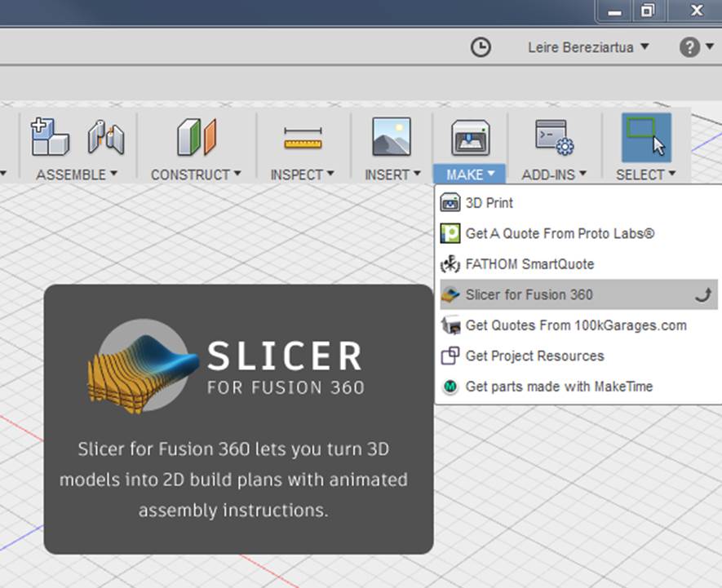Choose Get Project Resources entry
Viewport: 722px width, 588px height.
578,356
